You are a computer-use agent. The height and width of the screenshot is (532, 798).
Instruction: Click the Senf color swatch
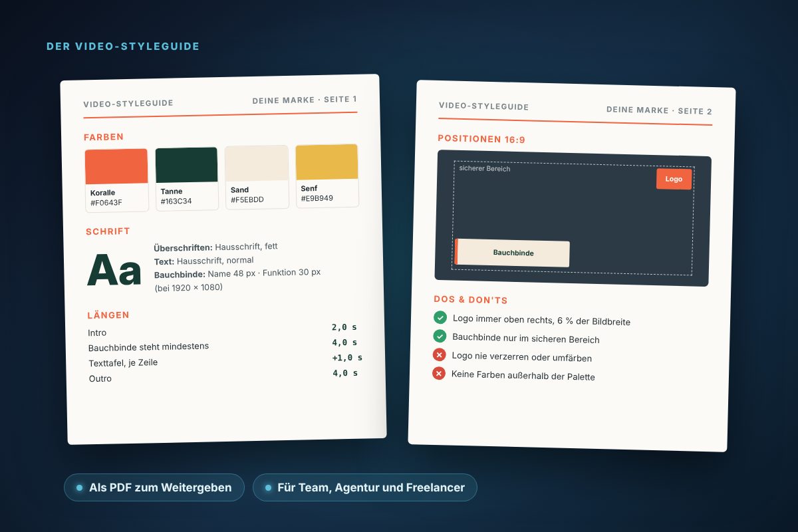point(327,176)
